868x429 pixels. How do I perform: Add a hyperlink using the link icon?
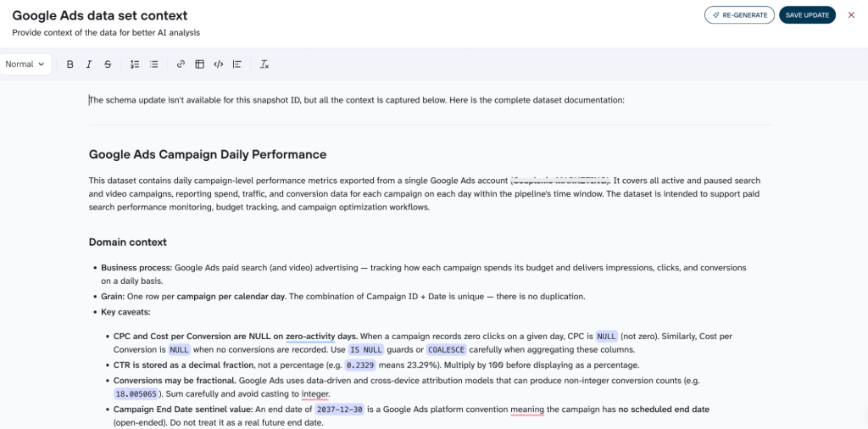181,64
